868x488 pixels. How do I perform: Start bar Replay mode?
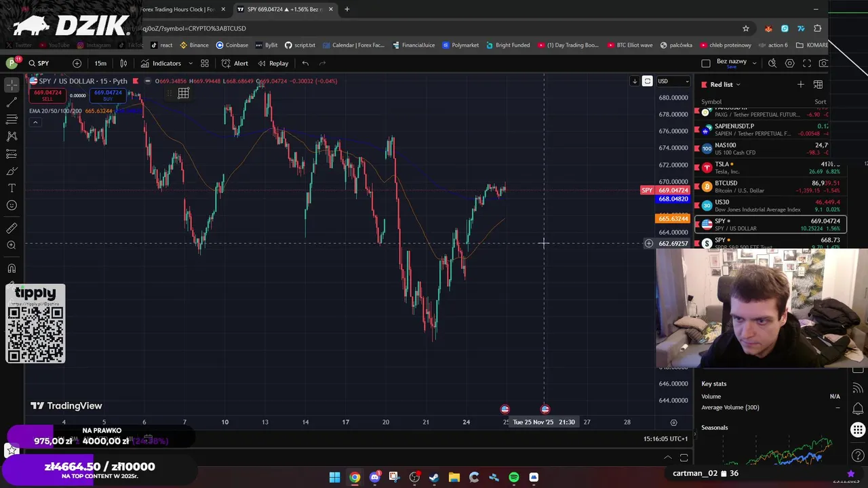pos(273,63)
